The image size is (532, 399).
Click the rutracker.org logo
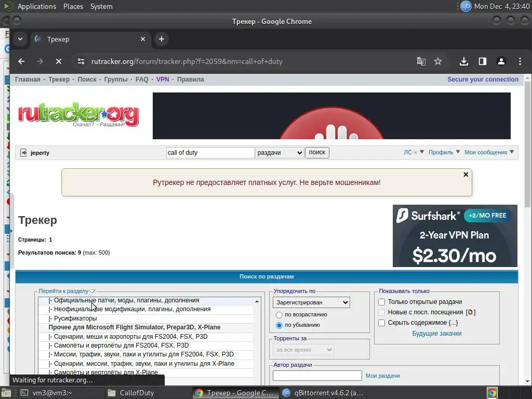[x=78, y=114]
